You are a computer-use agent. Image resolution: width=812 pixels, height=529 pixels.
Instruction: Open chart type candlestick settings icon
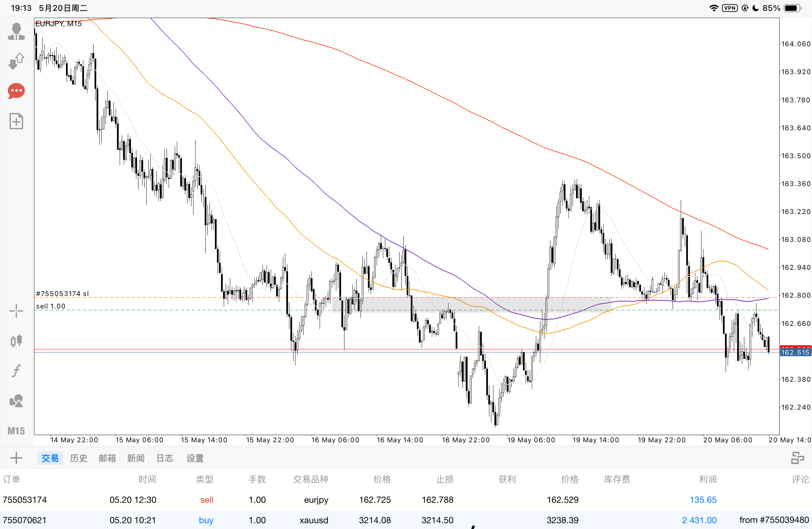click(x=16, y=341)
